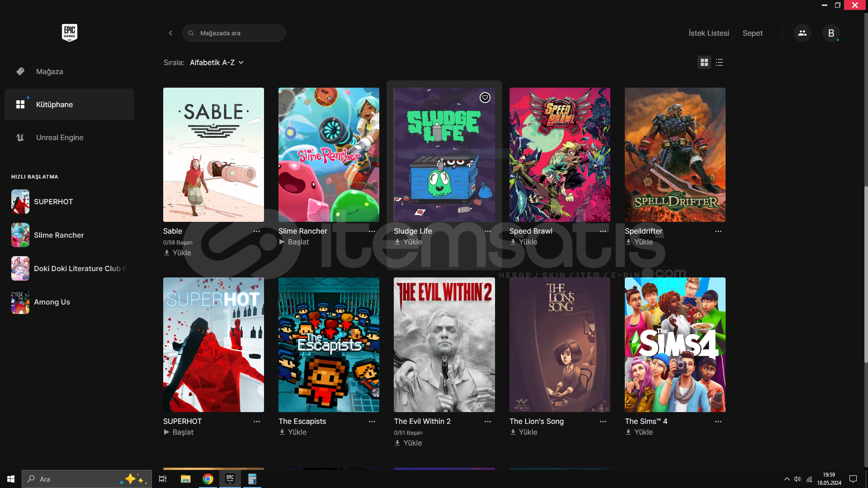Add Sludge Life to wishlist heart

point(485,98)
